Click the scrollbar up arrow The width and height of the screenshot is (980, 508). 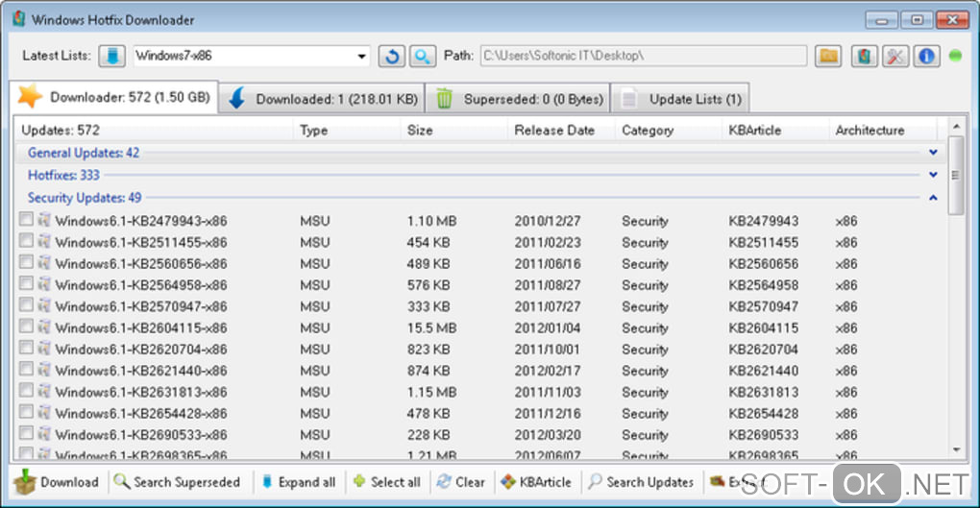tap(956, 126)
